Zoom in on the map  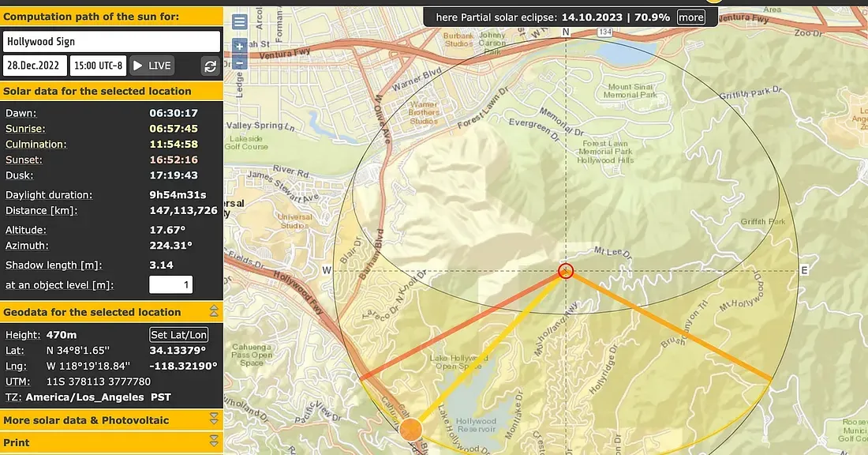tap(240, 46)
